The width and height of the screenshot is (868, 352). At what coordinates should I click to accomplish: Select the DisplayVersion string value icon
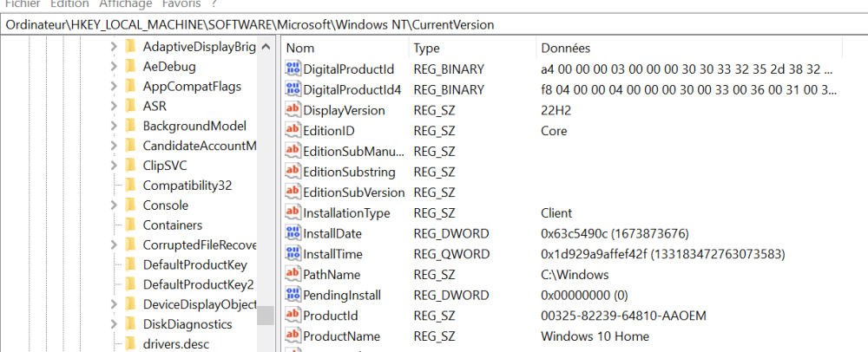(x=293, y=110)
